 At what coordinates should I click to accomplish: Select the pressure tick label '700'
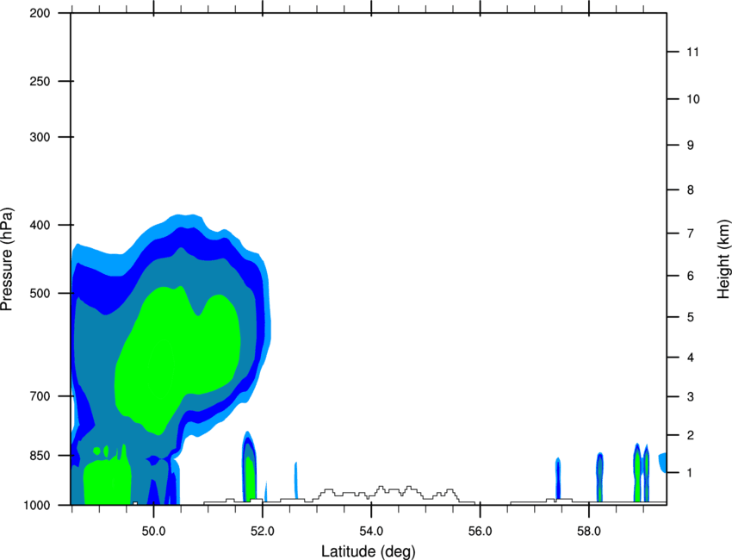(x=40, y=396)
